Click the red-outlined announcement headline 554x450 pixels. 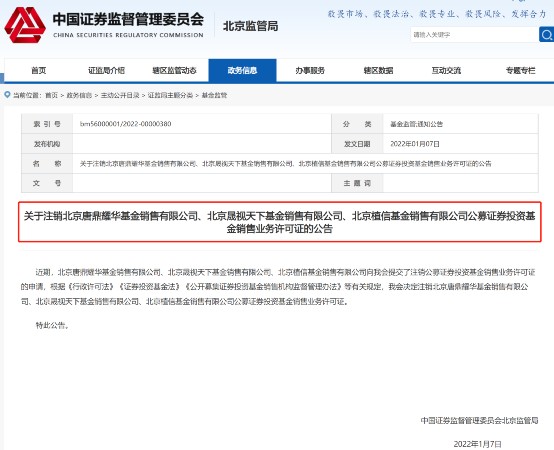279,222
